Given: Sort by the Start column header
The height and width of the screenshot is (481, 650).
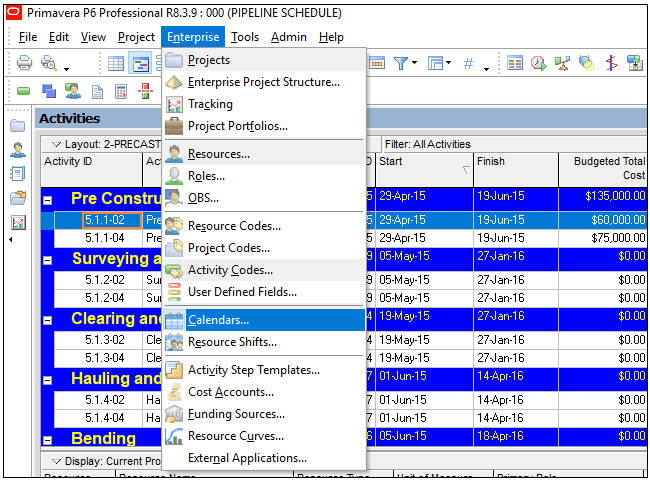Looking at the screenshot, I should pyautogui.click(x=424, y=169).
